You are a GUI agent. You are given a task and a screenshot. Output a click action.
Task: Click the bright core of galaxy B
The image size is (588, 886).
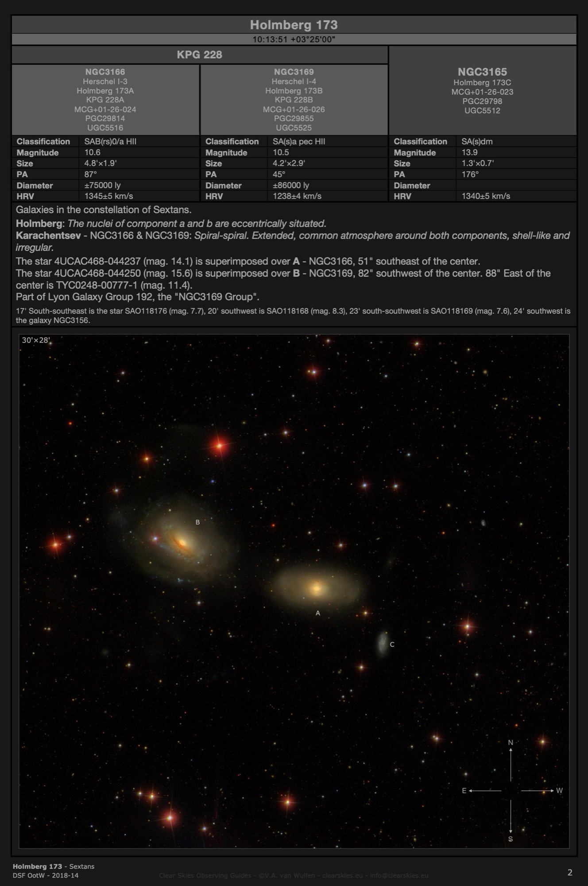pyautogui.click(x=181, y=542)
